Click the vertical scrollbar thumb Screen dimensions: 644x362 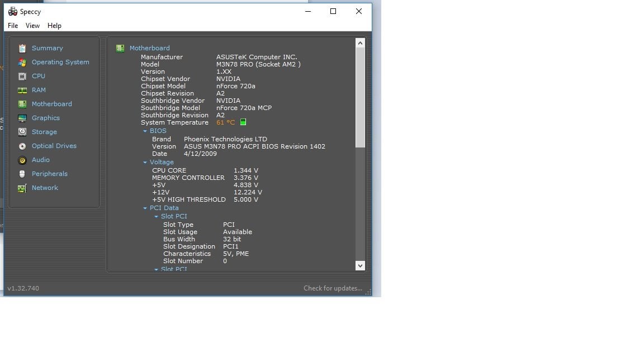tap(360, 97)
